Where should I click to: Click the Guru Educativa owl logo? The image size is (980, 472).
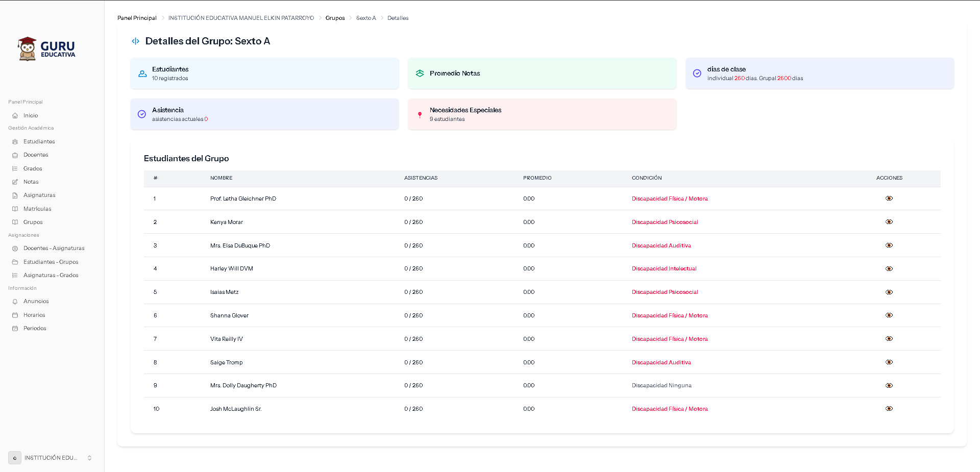[x=46, y=49]
